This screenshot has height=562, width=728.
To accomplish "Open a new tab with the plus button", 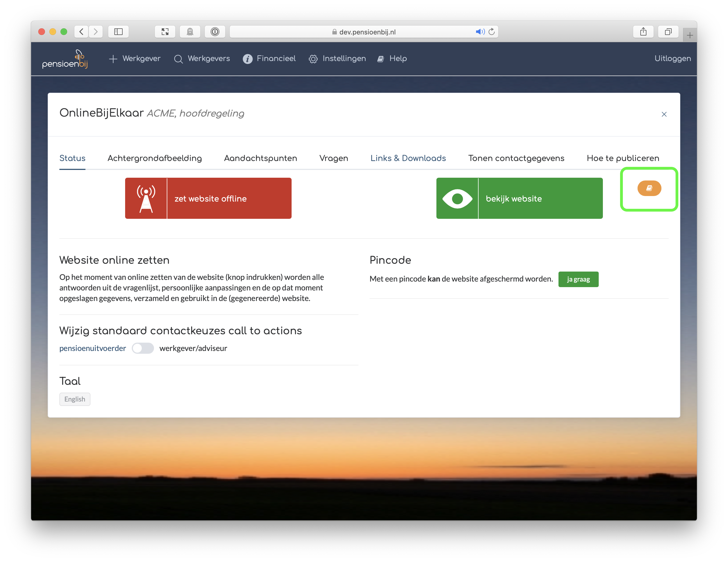I will coord(690,35).
